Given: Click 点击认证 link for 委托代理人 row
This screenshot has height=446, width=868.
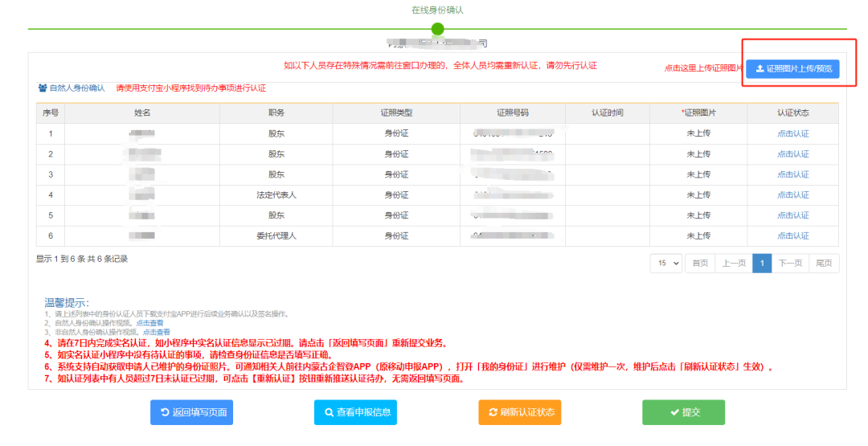Looking at the screenshot, I should coord(792,235).
